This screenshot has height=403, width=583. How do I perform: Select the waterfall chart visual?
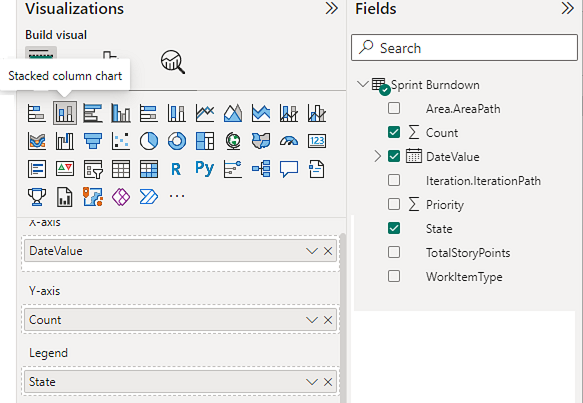pyautogui.click(x=65, y=141)
